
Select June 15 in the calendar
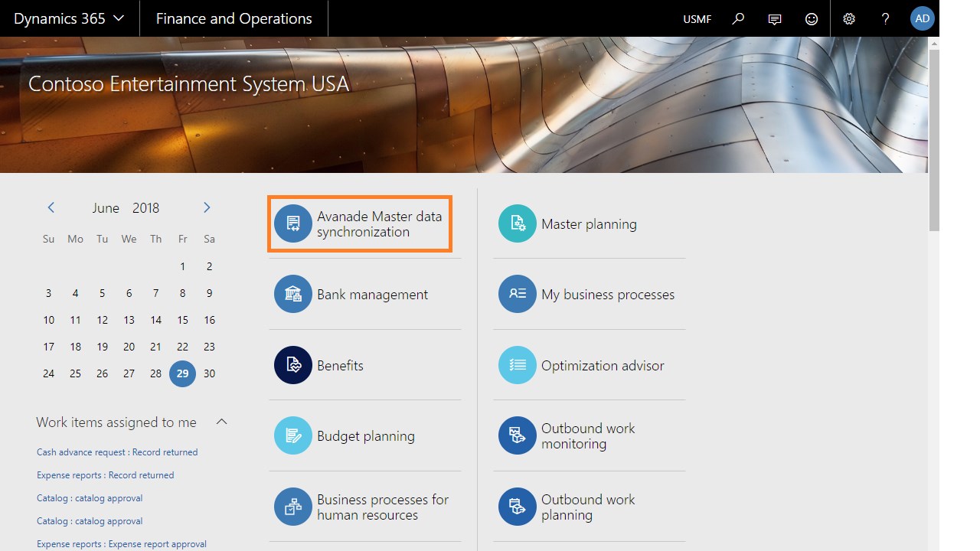pyautogui.click(x=182, y=320)
